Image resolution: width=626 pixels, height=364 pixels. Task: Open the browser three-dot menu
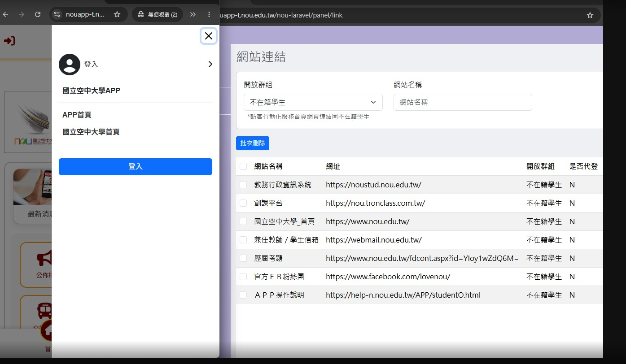[209, 14]
